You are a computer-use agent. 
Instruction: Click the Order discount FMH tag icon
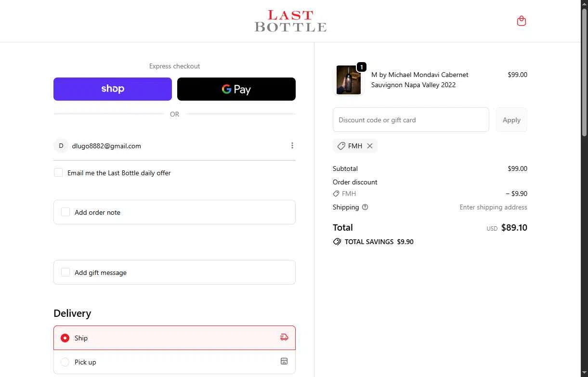point(336,194)
